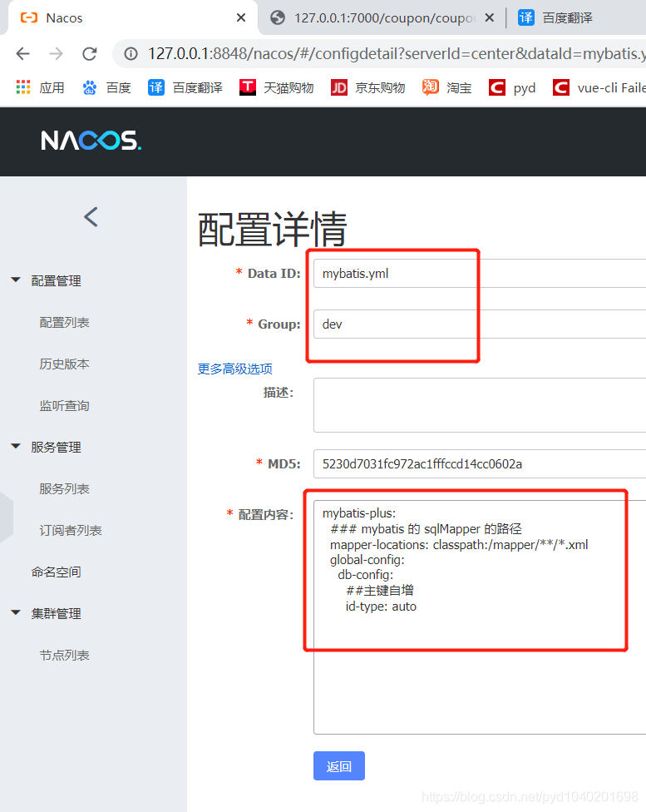This screenshot has height=812, width=646.
Task: Reload the current page
Action: [90, 53]
